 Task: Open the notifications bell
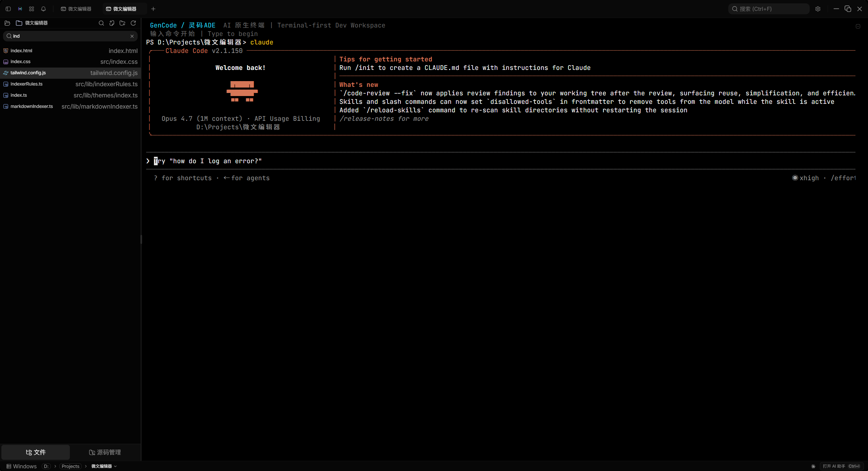[x=43, y=9]
